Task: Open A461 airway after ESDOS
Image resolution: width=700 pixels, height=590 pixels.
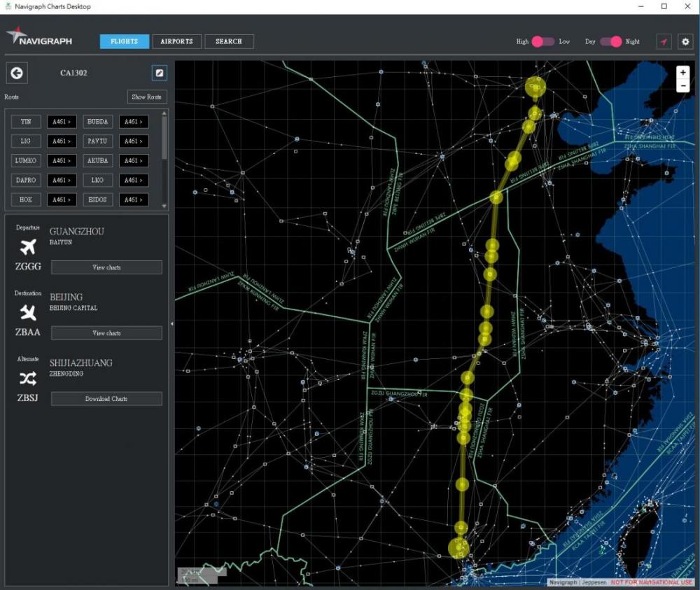Action: [x=134, y=199]
